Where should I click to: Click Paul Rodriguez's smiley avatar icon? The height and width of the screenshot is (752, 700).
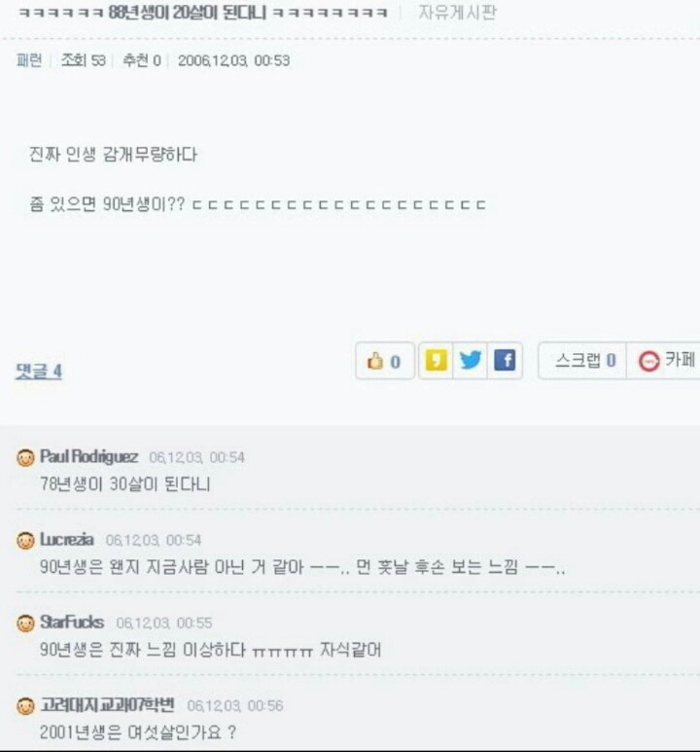point(25,457)
